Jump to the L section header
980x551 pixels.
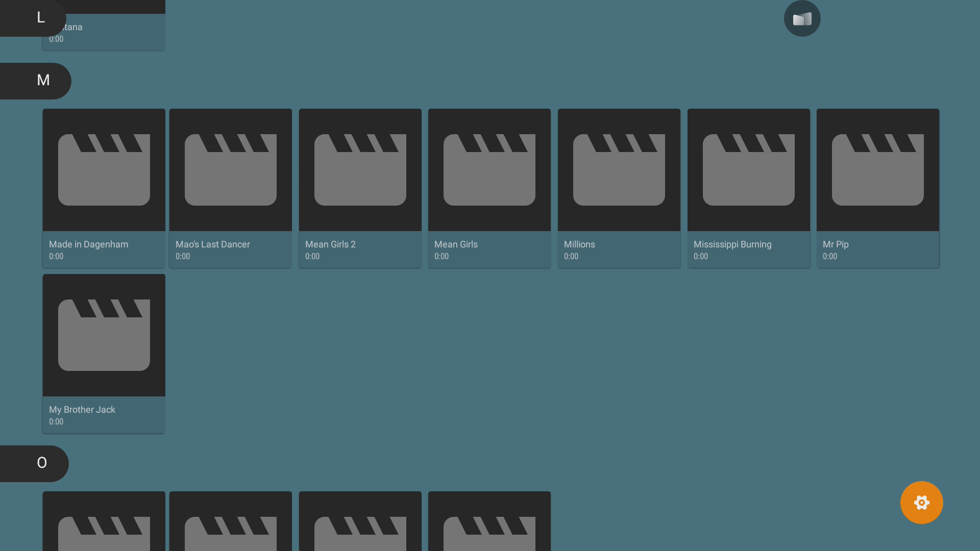tap(40, 17)
